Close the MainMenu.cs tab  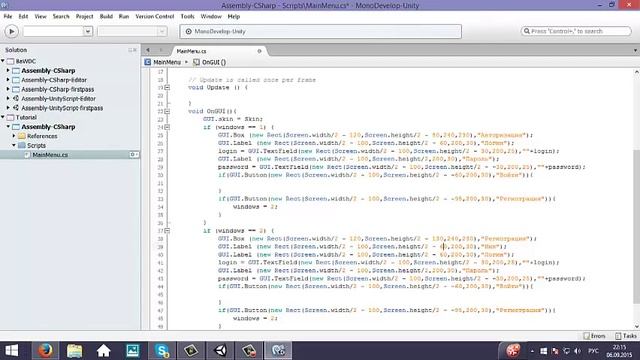259,51
